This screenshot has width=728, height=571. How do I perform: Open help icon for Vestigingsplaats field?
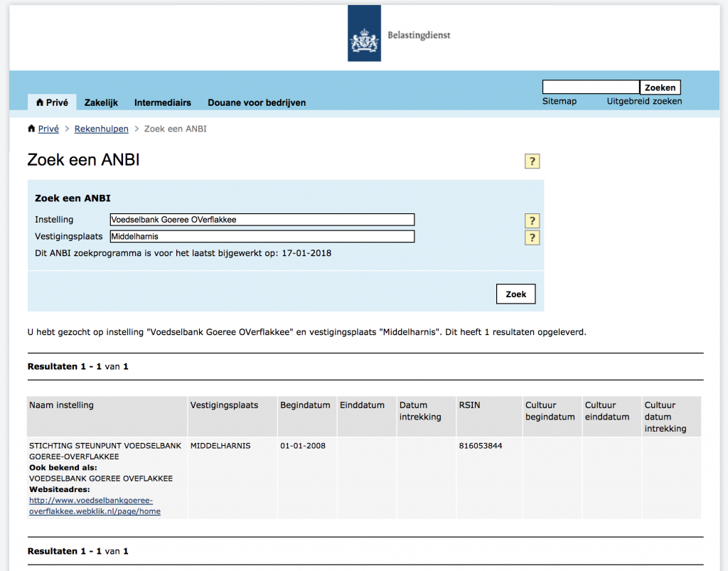532,238
